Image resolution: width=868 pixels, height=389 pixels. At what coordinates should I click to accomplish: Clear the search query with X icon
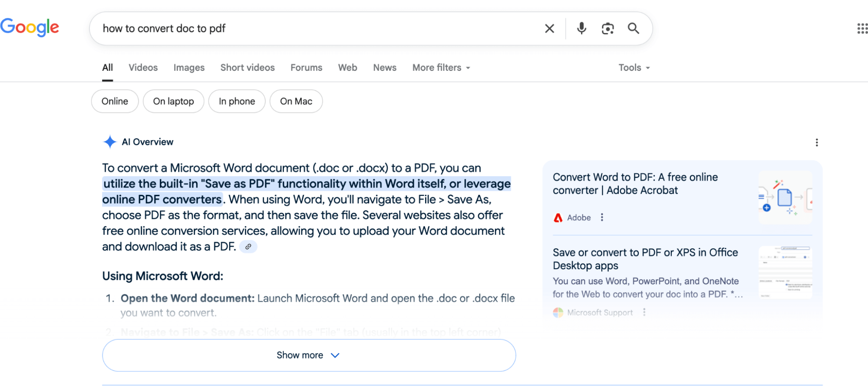tap(549, 29)
